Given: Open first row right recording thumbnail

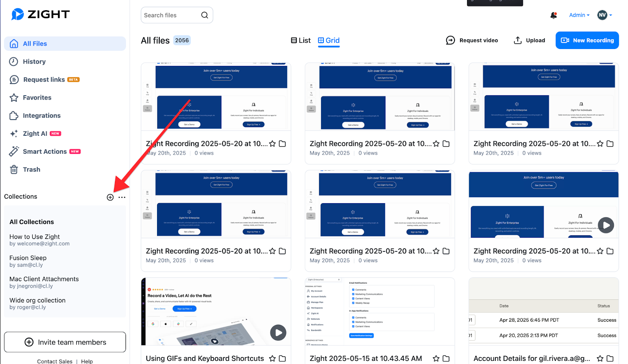Looking at the screenshot, I should point(544,96).
